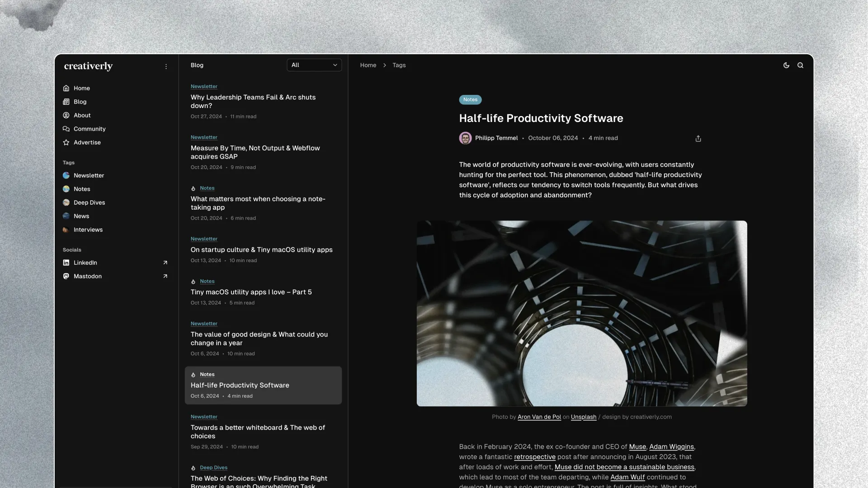Open the three-dot sidebar menu
Image resolution: width=868 pixels, height=488 pixels.
(x=166, y=66)
